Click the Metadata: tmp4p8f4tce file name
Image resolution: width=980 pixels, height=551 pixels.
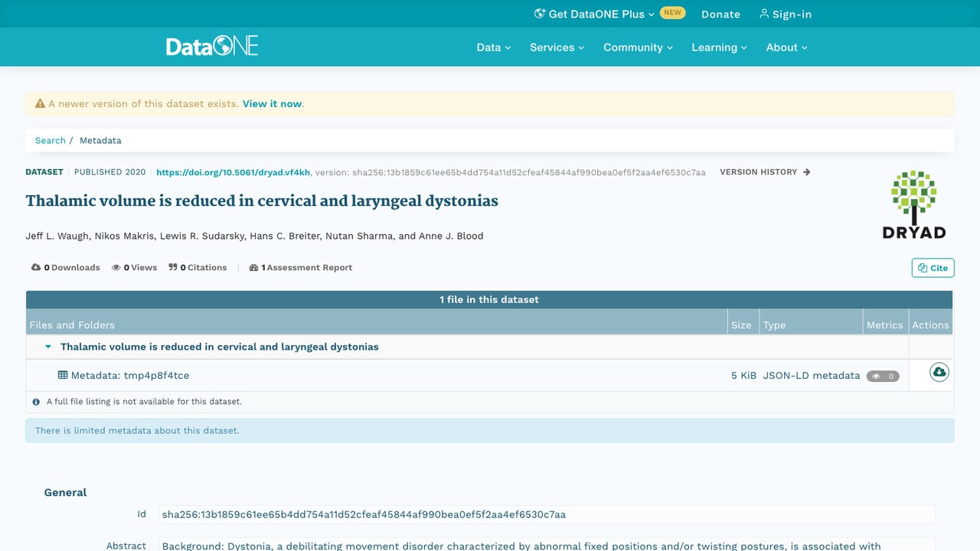coord(130,375)
